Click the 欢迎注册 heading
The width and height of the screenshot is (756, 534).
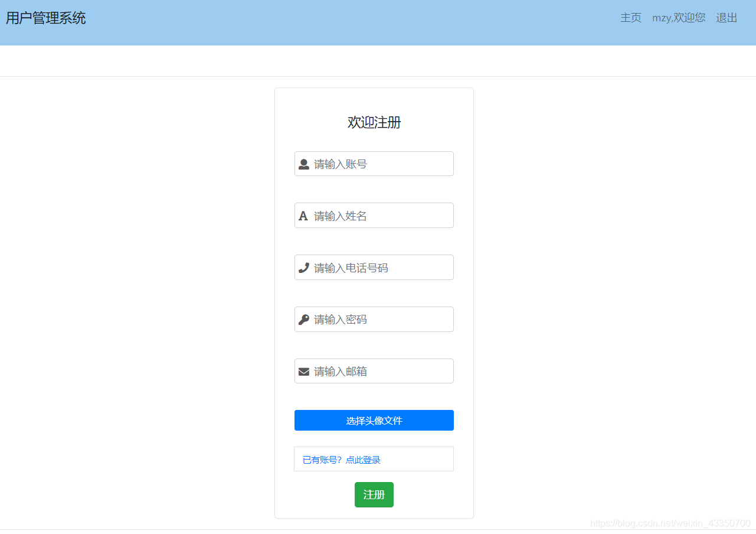point(374,122)
